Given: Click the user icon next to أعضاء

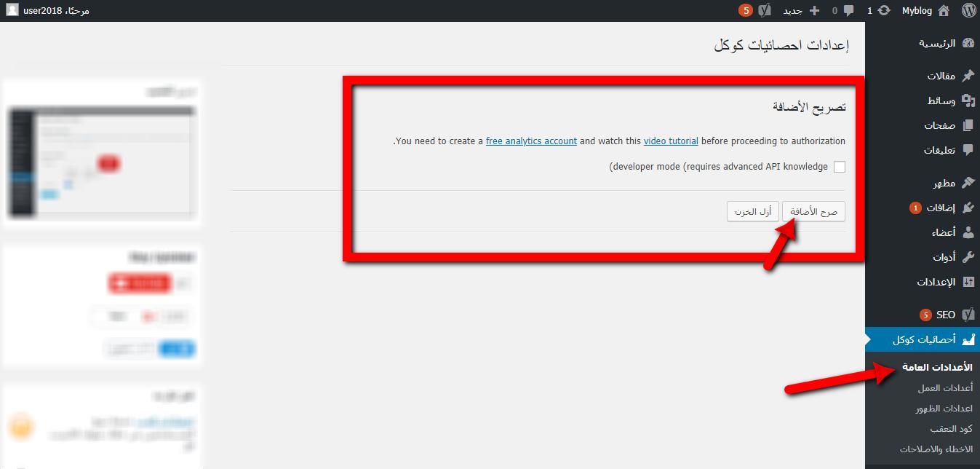Looking at the screenshot, I should [x=968, y=232].
